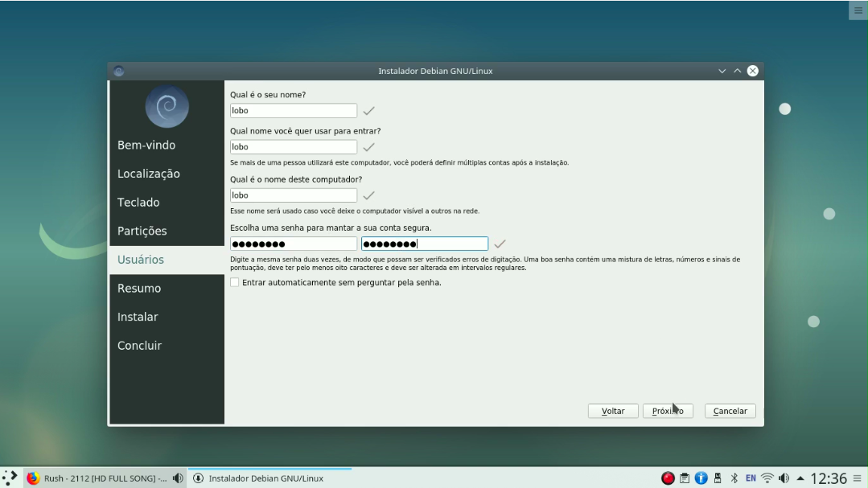Open the volume icon in system tray
Screen dimensions: 868x488
coord(784,478)
